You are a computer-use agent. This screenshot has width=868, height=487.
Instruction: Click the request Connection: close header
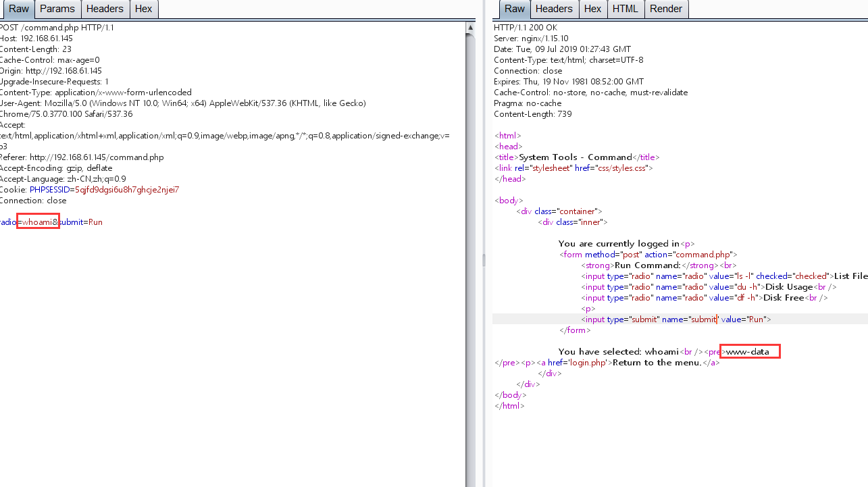pyautogui.click(x=33, y=201)
